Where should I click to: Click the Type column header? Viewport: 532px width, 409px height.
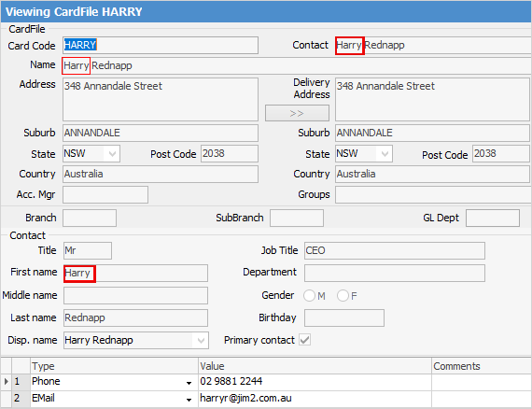(115, 366)
